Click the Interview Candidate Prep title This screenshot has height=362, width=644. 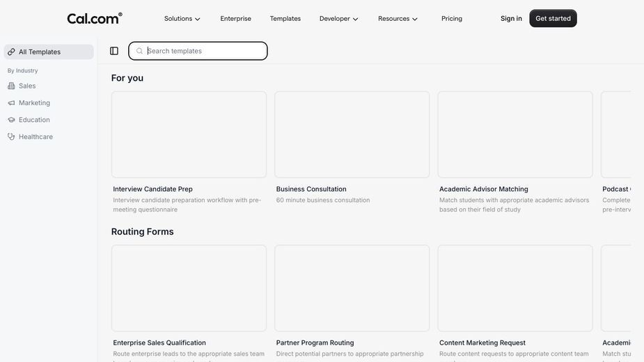pyautogui.click(x=152, y=189)
